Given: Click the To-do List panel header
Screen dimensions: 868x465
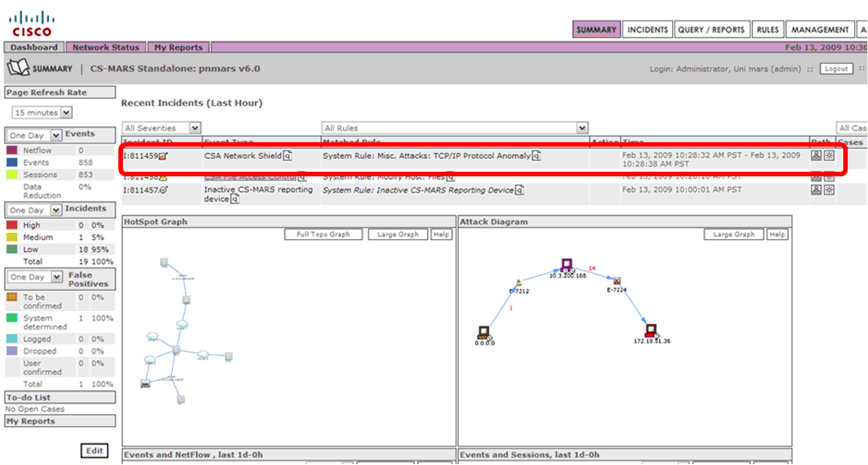Looking at the screenshot, I should (60, 397).
